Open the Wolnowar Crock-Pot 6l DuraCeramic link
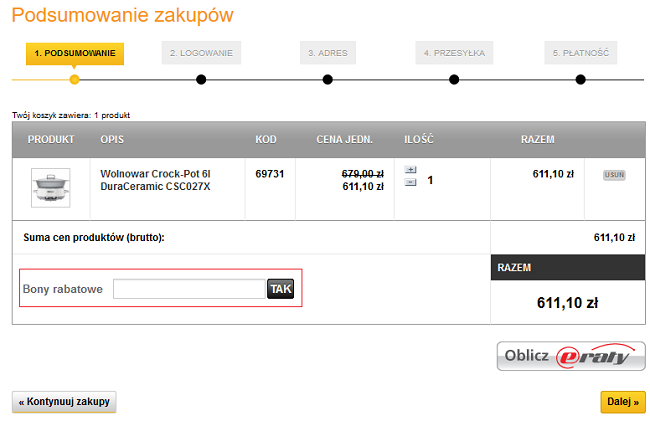The height and width of the screenshot is (426, 650). (154, 180)
